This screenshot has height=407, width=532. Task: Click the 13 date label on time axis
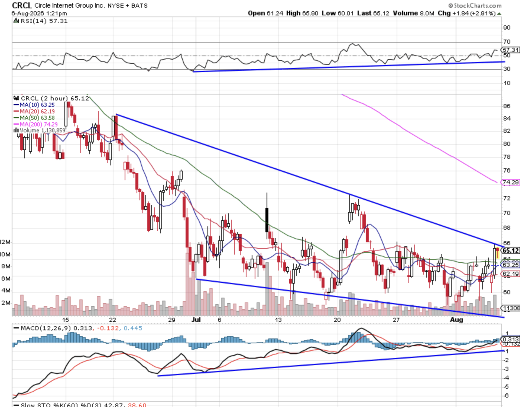(278, 320)
